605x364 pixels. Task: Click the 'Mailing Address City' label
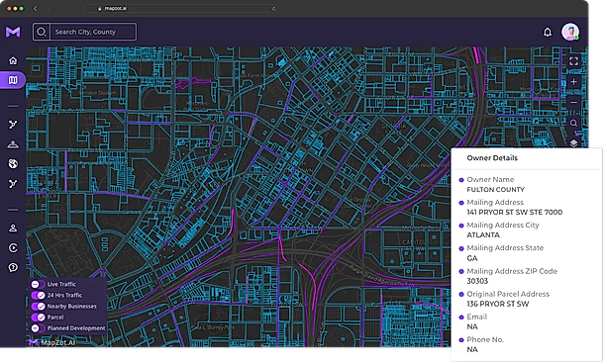pyautogui.click(x=503, y=225)
